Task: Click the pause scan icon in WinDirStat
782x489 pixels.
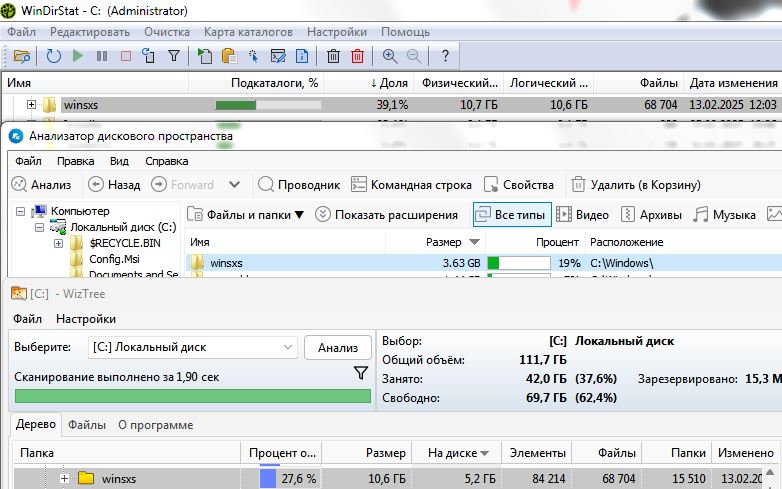Action: pos(102,56)
